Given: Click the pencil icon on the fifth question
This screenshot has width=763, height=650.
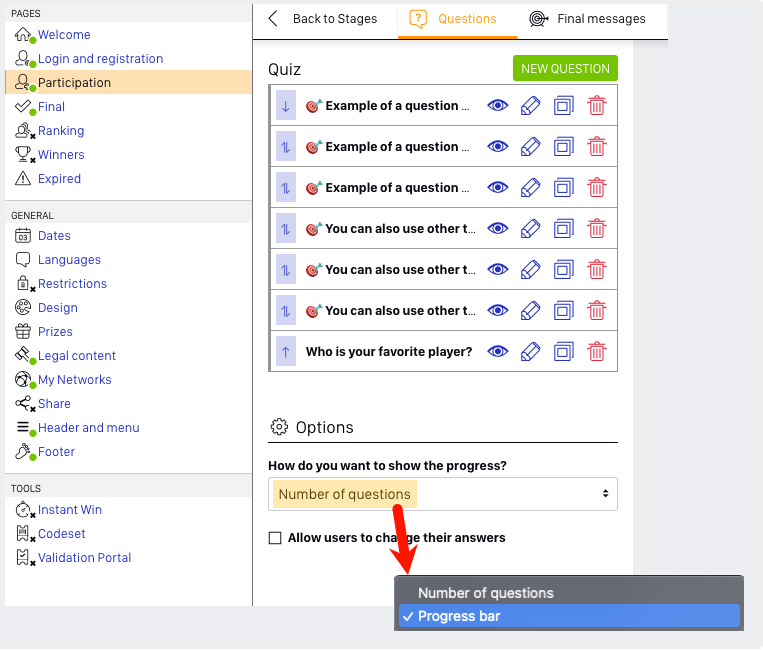Looking at the screenshot, I should 530,270.
